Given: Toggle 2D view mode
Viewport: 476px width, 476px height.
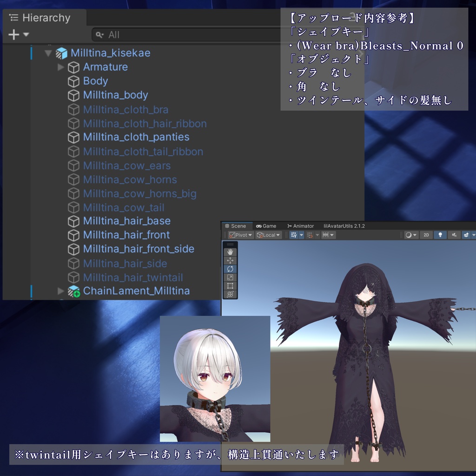Looking at the screenshot, I should pyautogui.click(x=426, y=235).
